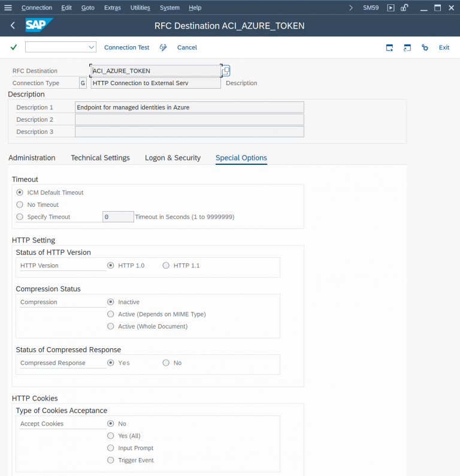
Task: Click the Exit button
Action: click(444, 47)
